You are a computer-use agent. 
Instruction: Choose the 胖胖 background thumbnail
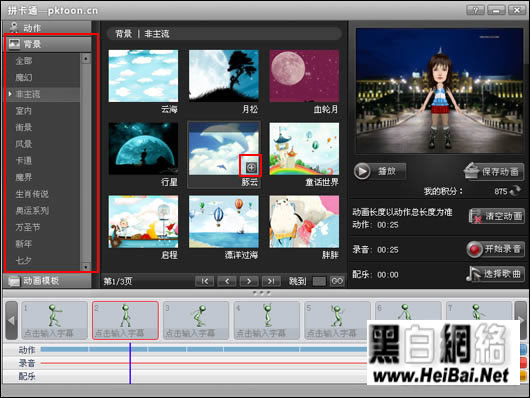tap(304, 221)
